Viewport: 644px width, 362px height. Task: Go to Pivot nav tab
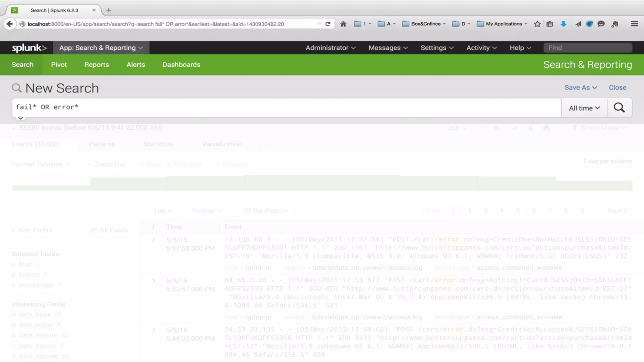coord(59,64)
